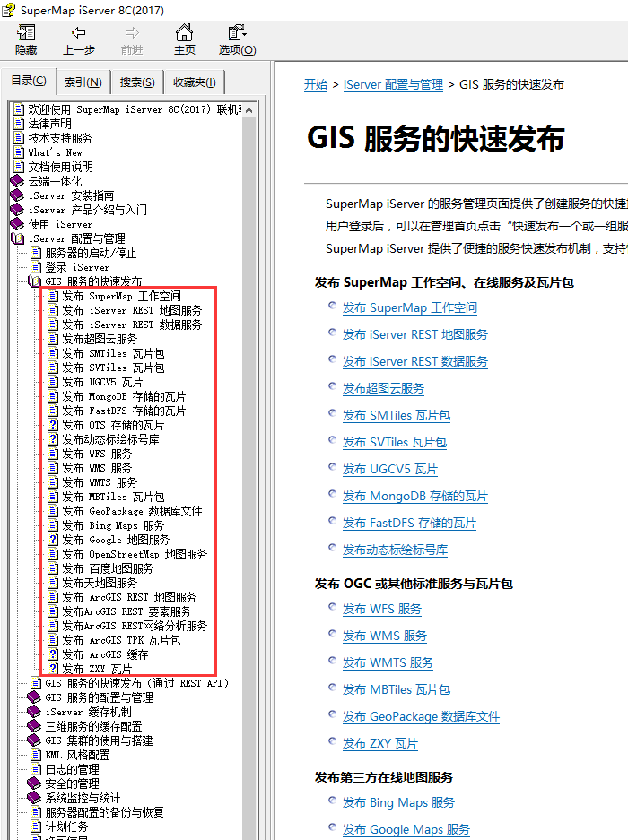Select tree item 欢迎使用 SuperMap iServer 8C(2017)

pyautogui.click(x=135, y=109)
